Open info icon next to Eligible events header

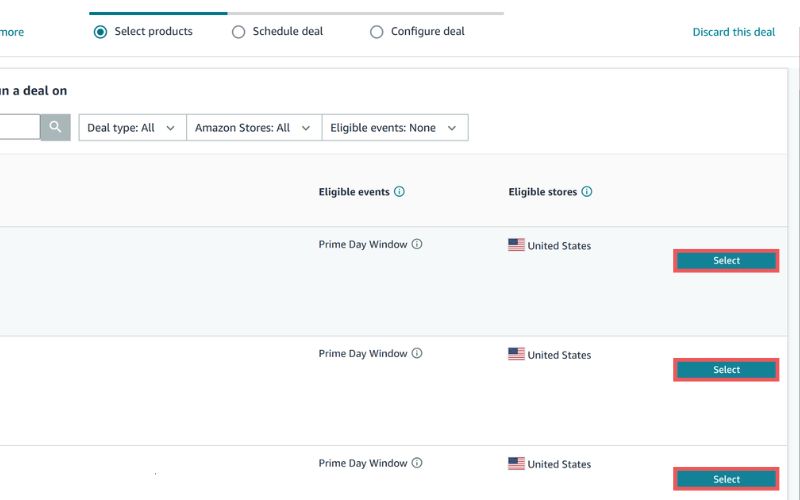[x=399, y=192]
